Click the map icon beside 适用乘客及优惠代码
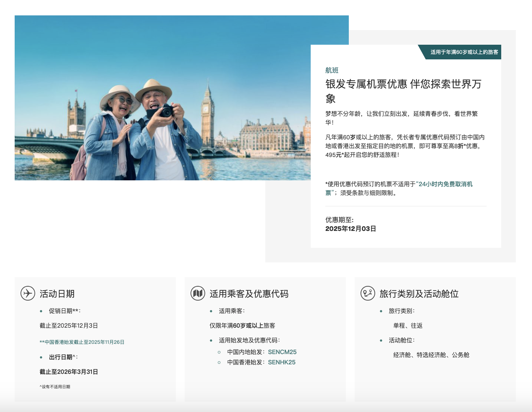532x412 pixels. [x=198, y=293]
